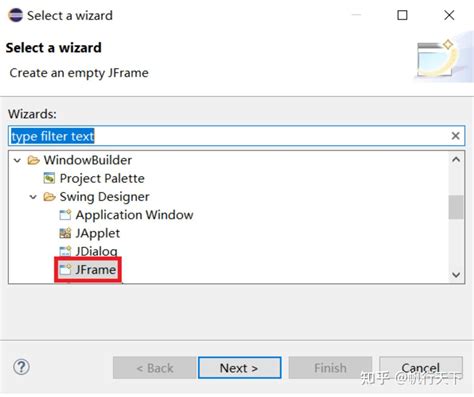
Task: Click the JDialog wizard icon
Action: (x=65, y=251)
